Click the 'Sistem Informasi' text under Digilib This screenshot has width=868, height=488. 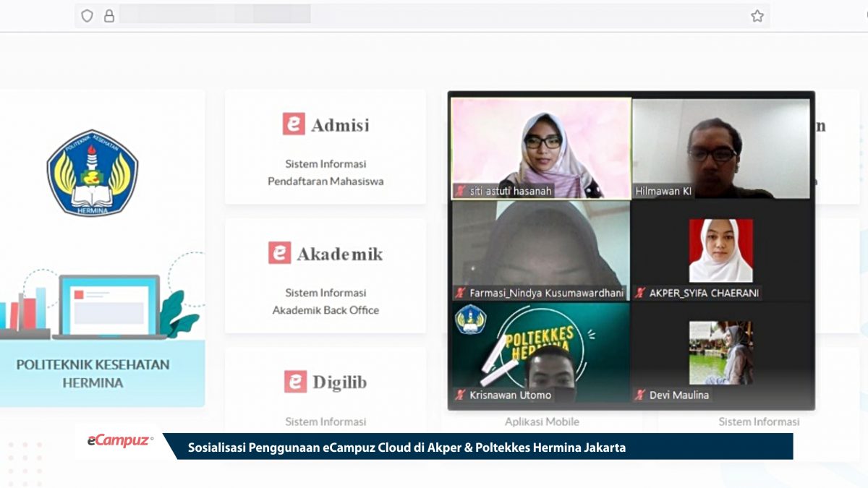[325, 421]
